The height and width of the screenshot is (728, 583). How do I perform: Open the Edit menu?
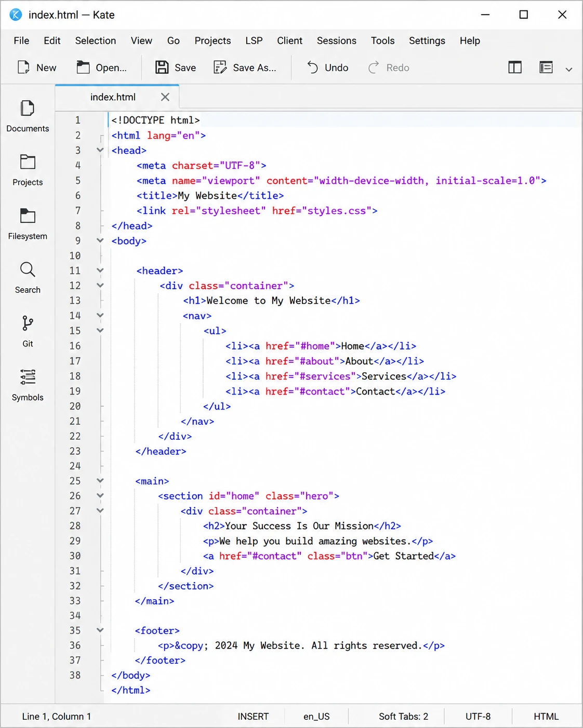tap(52, 41)
